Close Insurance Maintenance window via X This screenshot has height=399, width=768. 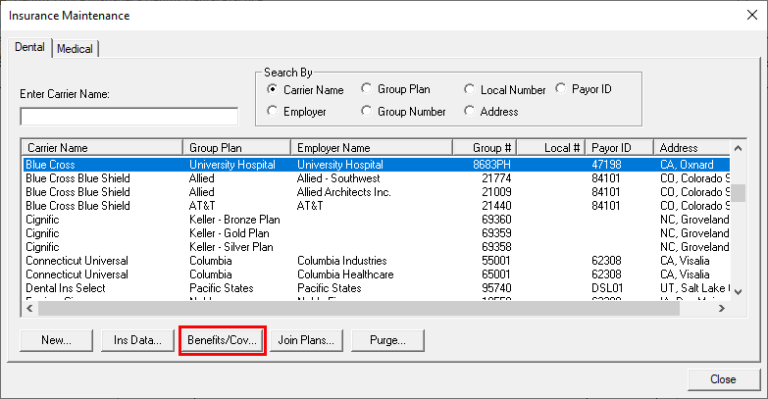coord(752,15)
